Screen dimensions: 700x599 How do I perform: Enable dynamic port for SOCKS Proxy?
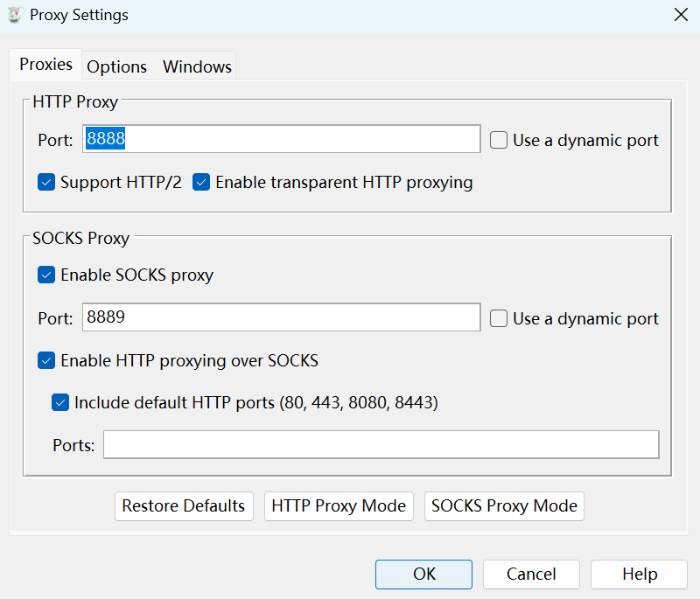(x=499, y=318)
